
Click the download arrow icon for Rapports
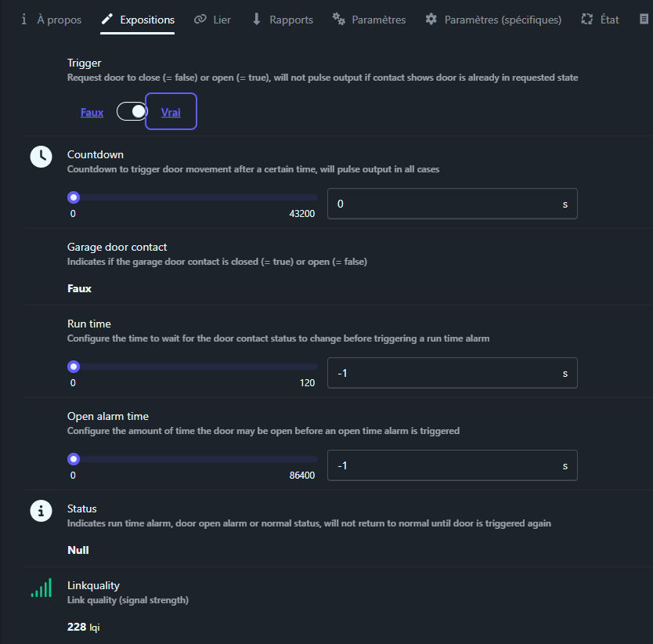point(257,20)
